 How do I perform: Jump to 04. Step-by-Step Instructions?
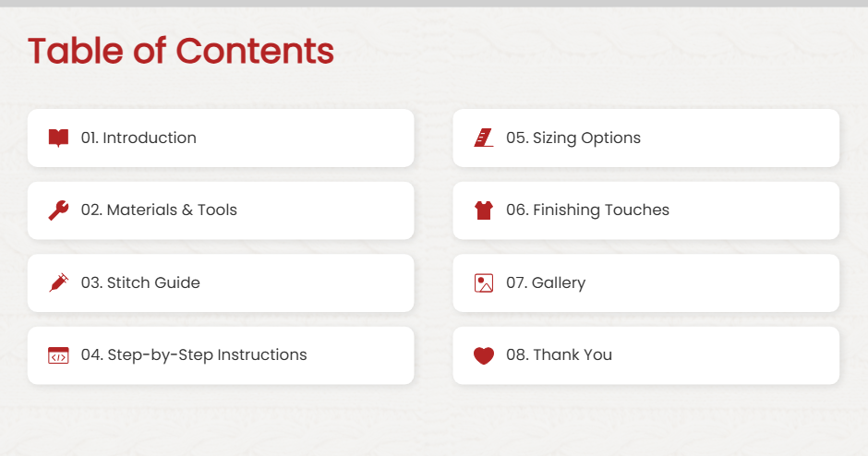[x=194, y=355]
